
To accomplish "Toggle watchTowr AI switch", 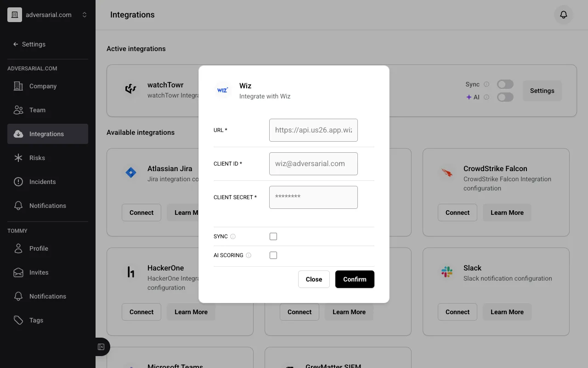I will pyautogui.click(x=505, y=97).
